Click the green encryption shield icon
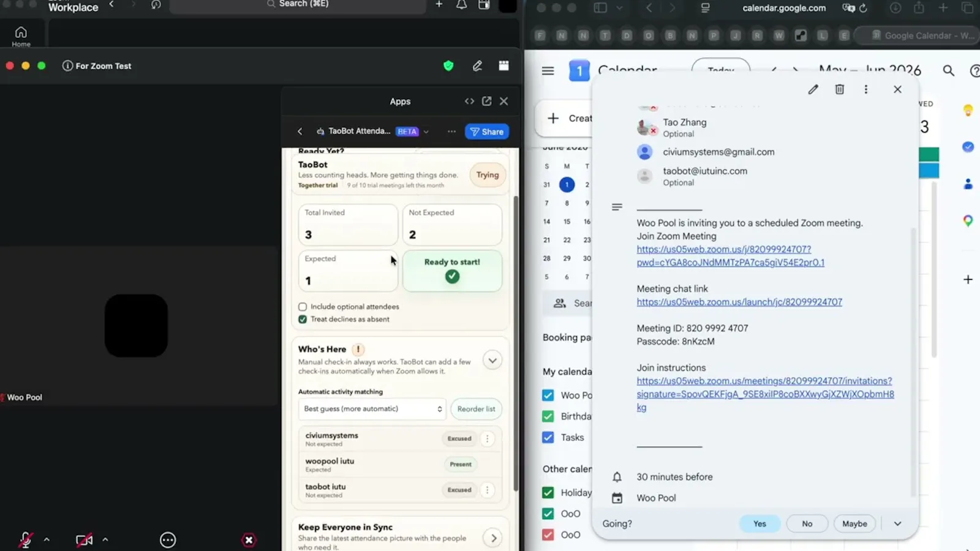980x551 pixels. [448, 66]
